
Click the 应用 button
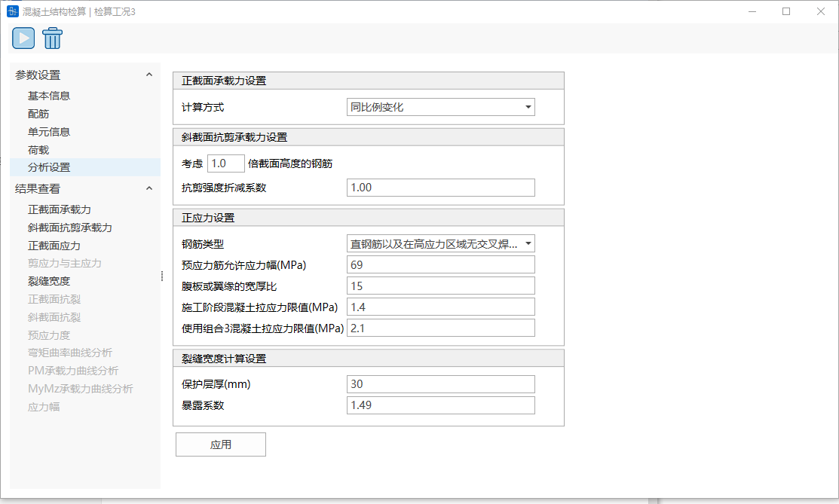click(x=220, y=444)
